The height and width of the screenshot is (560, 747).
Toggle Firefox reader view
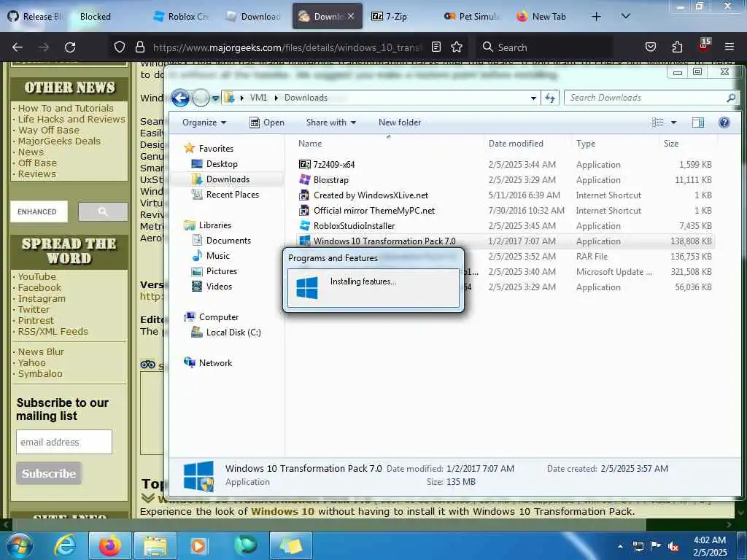(436, 47)
